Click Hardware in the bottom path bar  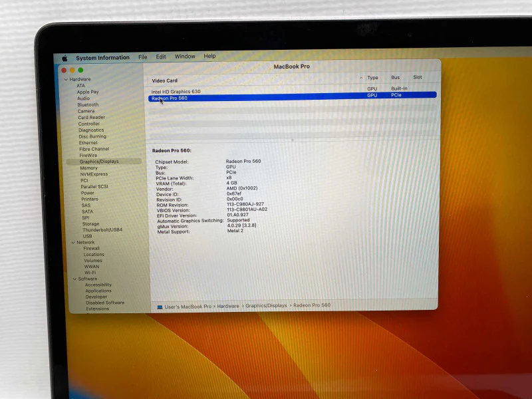(228, 306)
